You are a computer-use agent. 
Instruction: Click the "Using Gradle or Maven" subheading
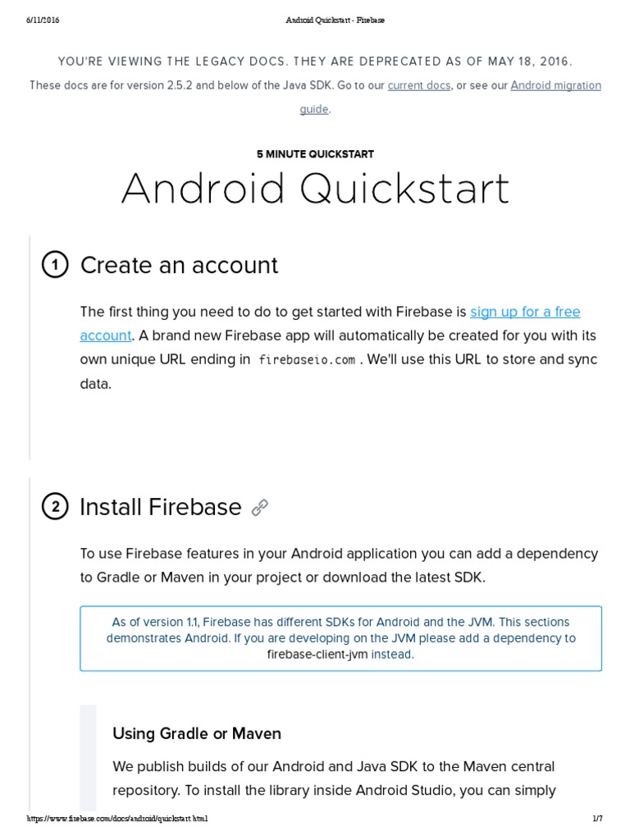click(x=197, y=733)
